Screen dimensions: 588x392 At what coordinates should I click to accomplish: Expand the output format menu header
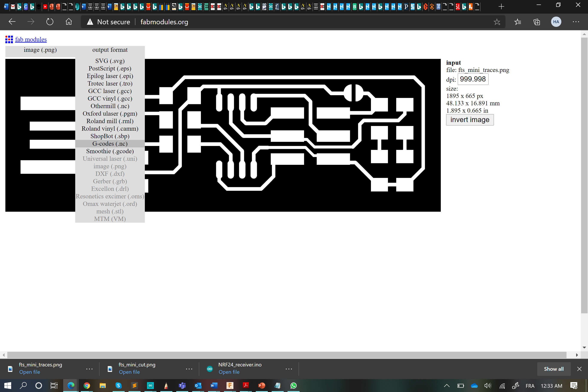point(110,50)
